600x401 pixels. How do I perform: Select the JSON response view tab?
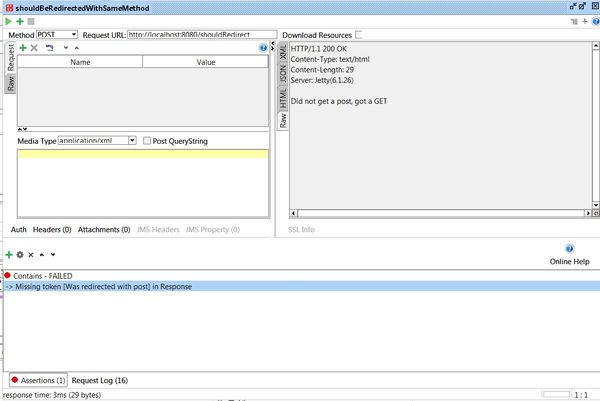click(x=283, y=74)
